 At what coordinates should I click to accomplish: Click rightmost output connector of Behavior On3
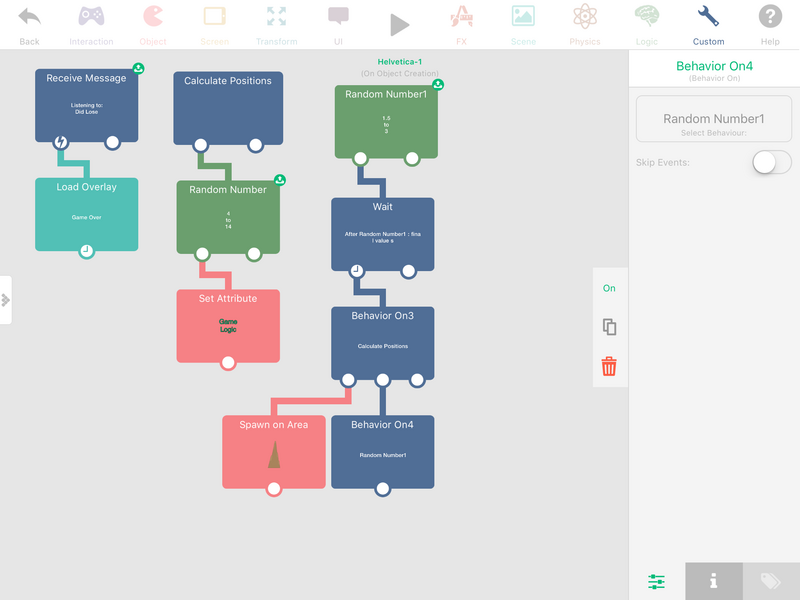[417, 380]
